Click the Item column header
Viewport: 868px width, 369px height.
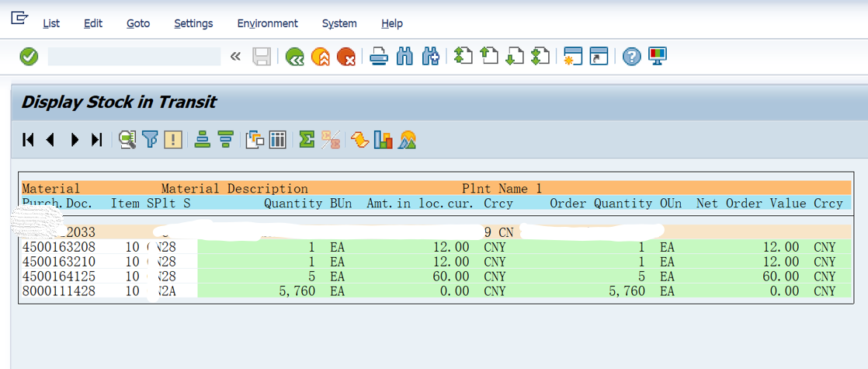(x=125, y=204)
